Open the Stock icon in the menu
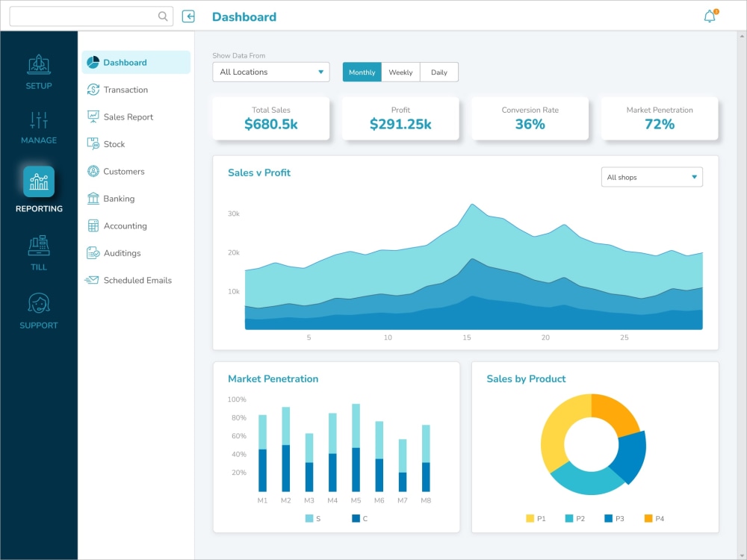This screenshot has height=560, width=747. (94, 144)
